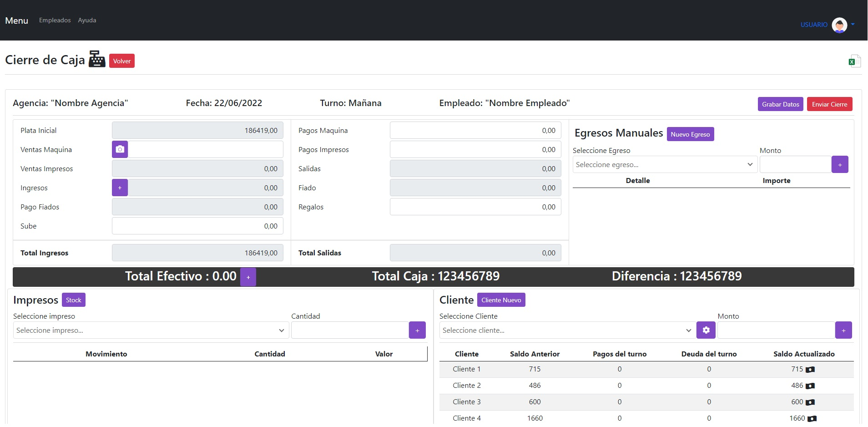Click the camera icon beside Ventas Maquina
Image resolution: width=868 pixels, height=427 pixels.
point(120,149)
